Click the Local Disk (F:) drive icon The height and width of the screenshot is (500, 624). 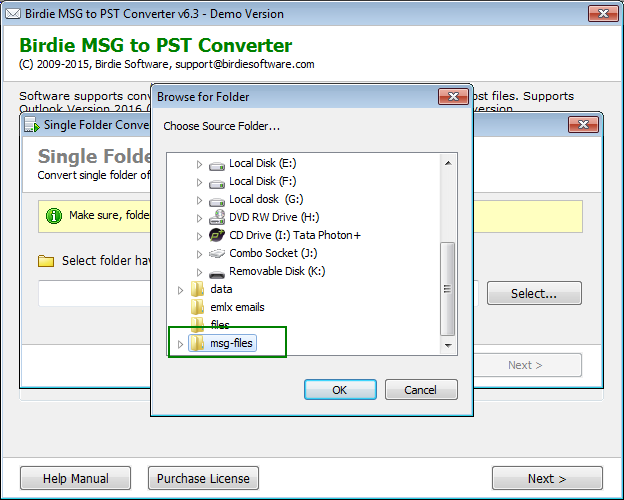(x=217, y=183)
